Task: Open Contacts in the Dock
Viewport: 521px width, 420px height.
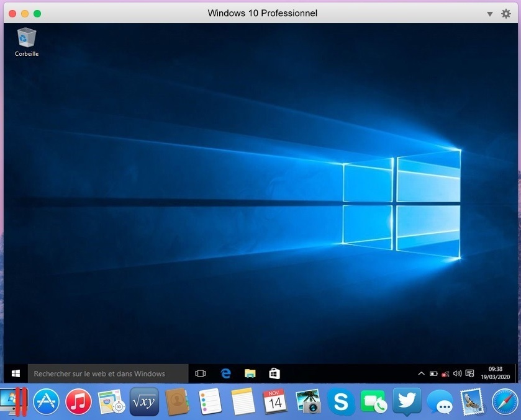Action: point(177,402)
